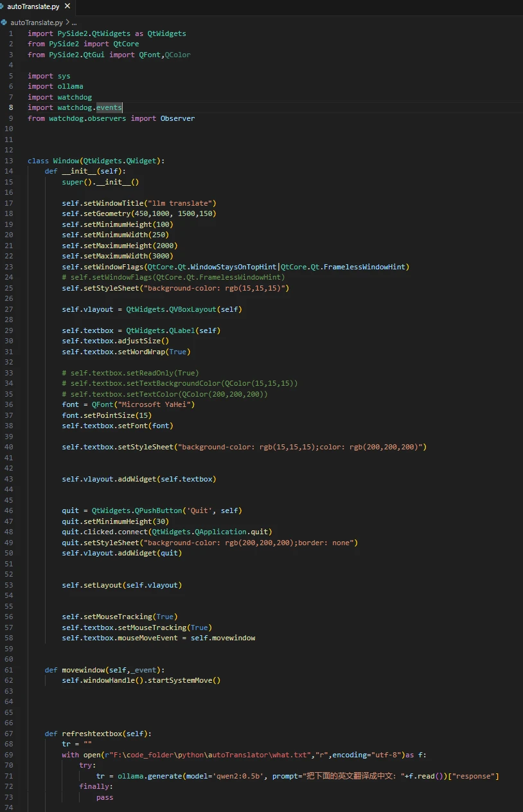This screenshot has height=812, width=523.
Task: Click the 'pass' statement on line 73
Action: pyautogui.click(x=105, y=797)
